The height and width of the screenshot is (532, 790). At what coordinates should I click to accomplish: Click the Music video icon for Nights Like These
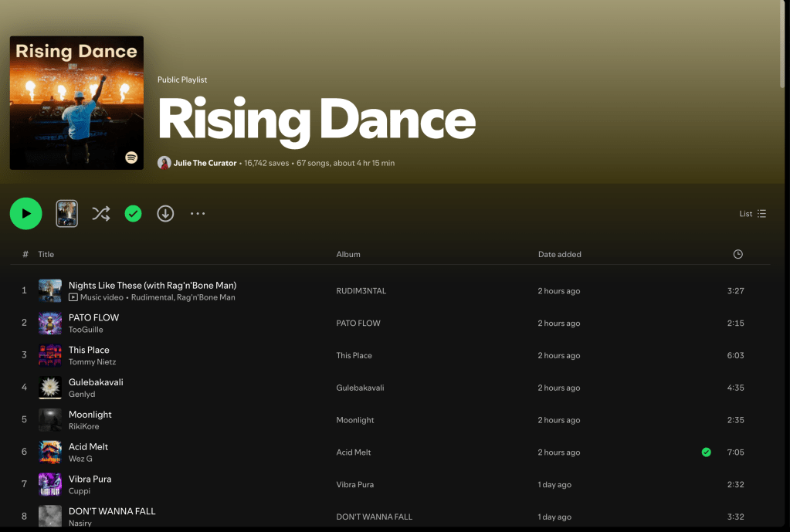tap(73, 297)
